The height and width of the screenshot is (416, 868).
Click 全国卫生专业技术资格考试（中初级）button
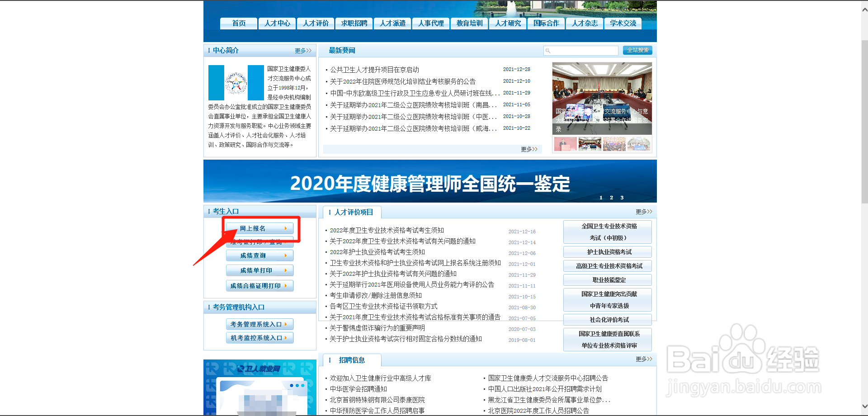pyautogui.click(x=608, y=232)
